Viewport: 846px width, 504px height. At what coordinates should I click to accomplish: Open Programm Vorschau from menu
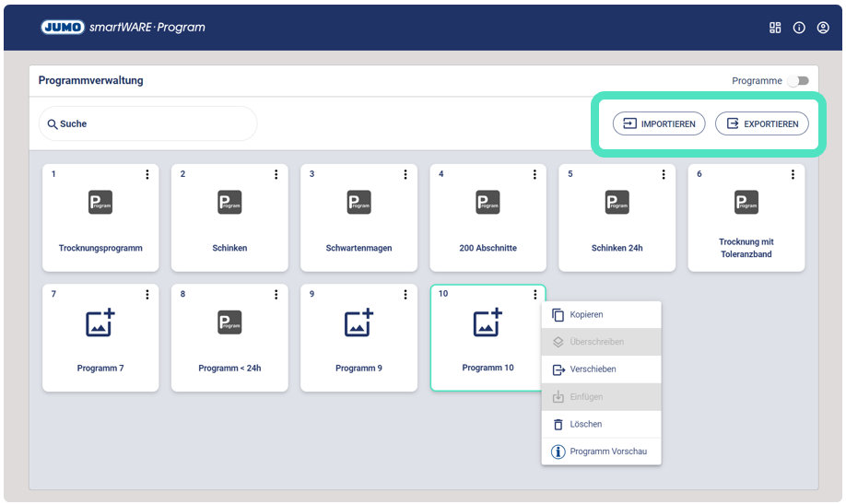pos(608,451)
